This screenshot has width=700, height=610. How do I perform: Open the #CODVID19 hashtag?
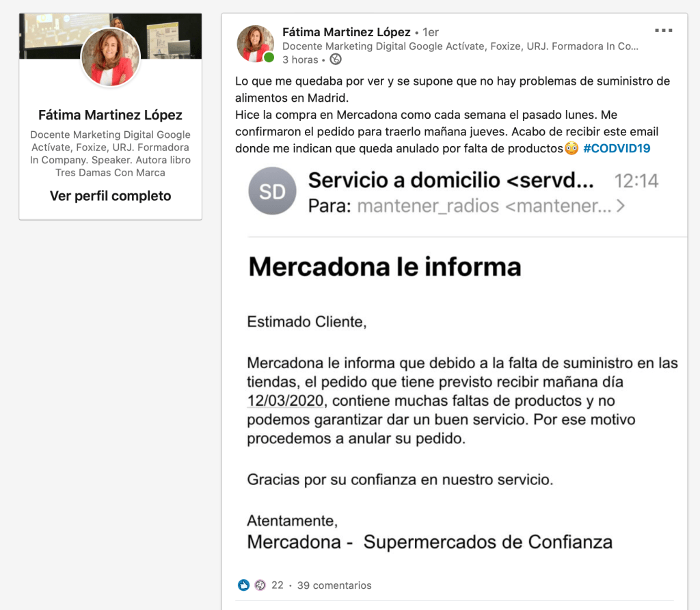(617, 148)
